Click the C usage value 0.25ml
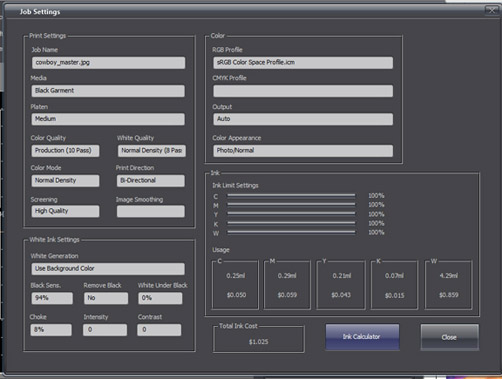This screenshot has height=379, width=502. pyautogui.click(x=236, y=276)
